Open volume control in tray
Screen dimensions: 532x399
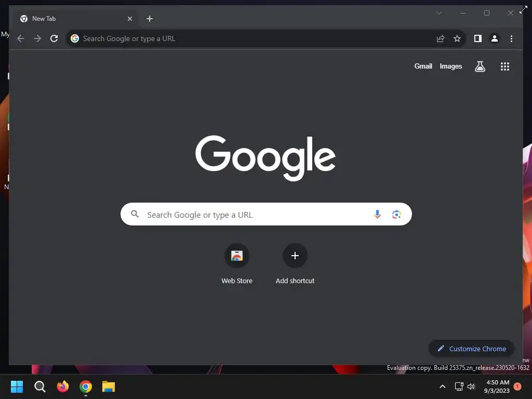click(x=471, y=387)
